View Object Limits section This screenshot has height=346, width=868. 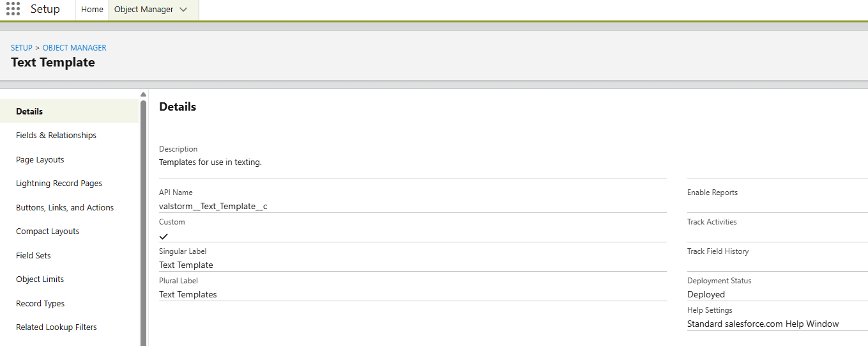coord(40,279)
